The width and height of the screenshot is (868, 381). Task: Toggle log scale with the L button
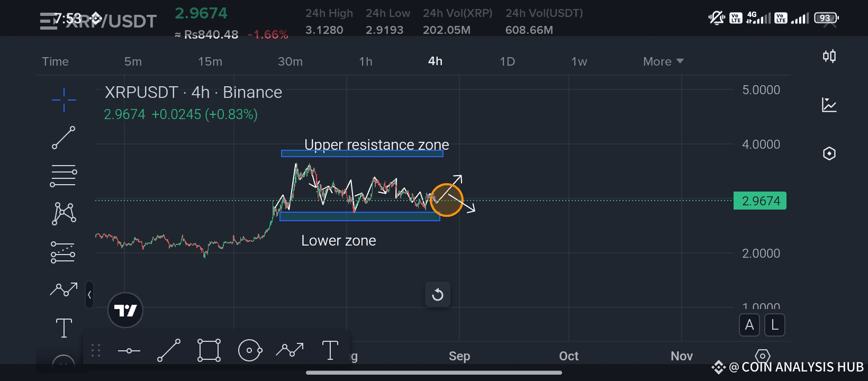pyautogui.click(x=775, y=325)
